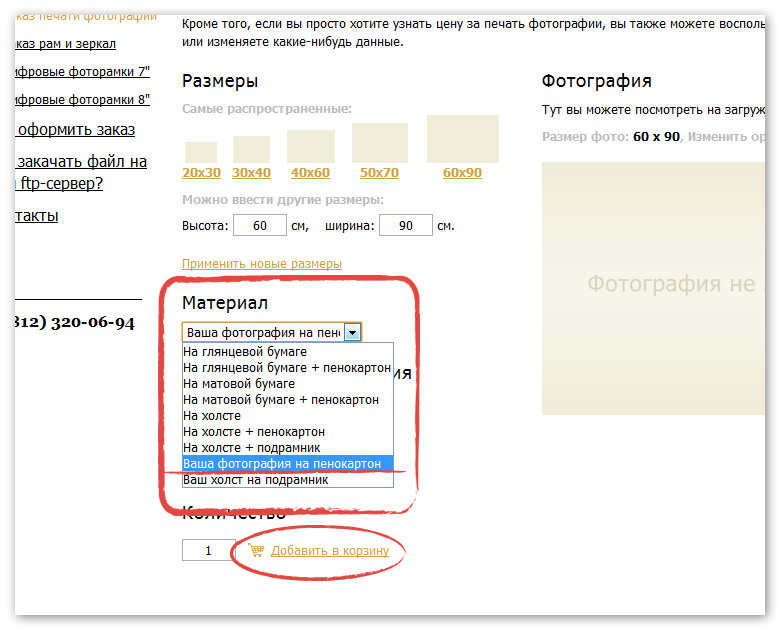Open цифровые фоторамки 8" link
Image resolution: width=780 pixels, height=630 pixels.
82,100
